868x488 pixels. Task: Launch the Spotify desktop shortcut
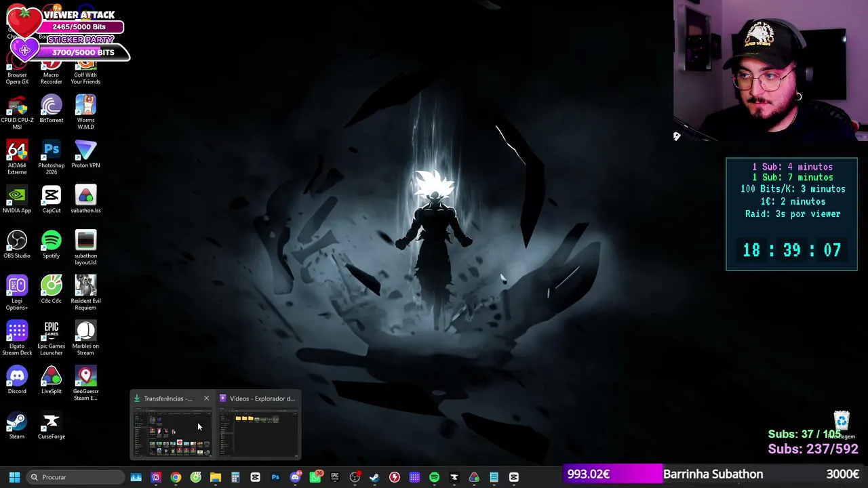(51, 245)
